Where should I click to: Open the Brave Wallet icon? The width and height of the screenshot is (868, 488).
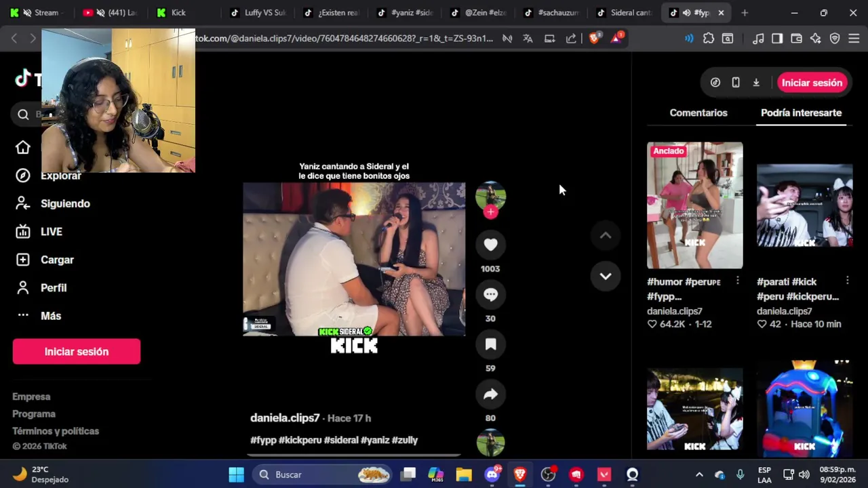pos(796,39)
